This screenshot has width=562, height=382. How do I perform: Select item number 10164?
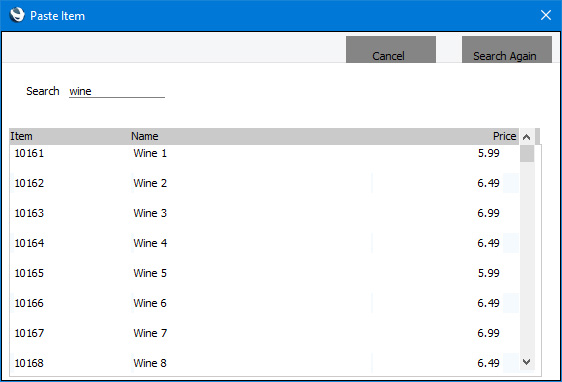pos(29,243)
